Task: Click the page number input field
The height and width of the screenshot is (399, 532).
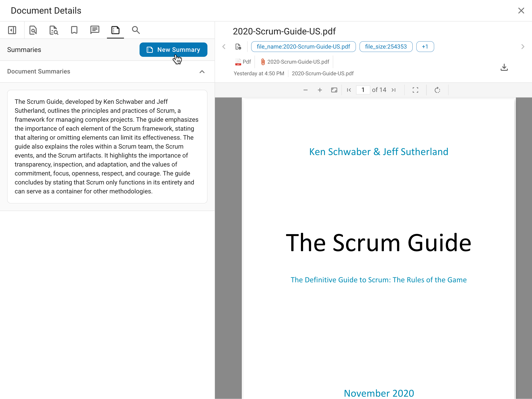Action: (363, 90)
